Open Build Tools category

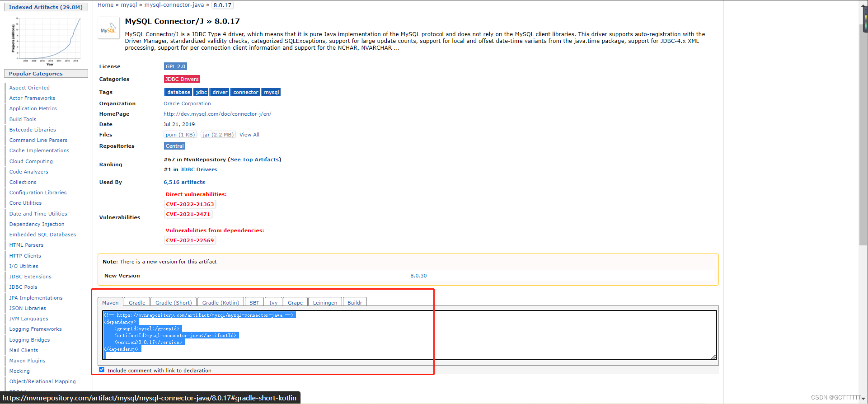(x=23, y=119)
